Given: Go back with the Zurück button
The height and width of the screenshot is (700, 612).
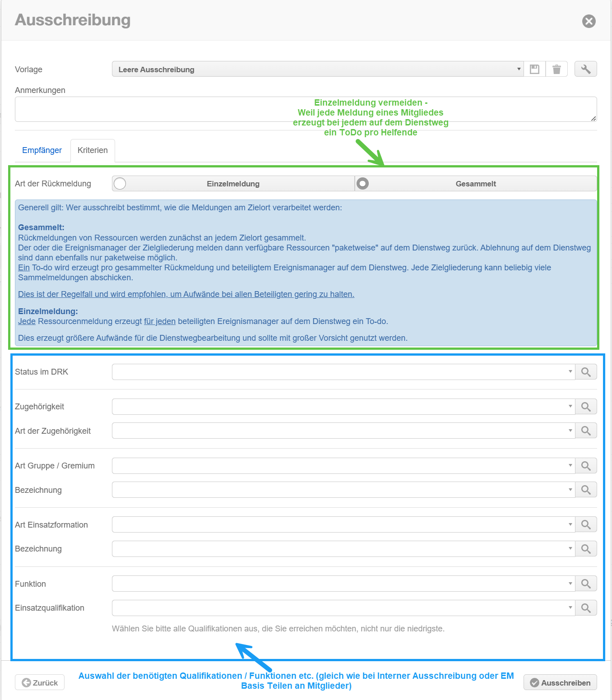Looking at the screenshot, I should (x=40, y=682).
